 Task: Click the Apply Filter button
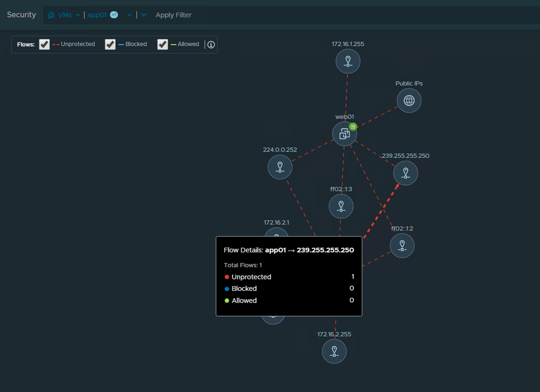point(173,15)
